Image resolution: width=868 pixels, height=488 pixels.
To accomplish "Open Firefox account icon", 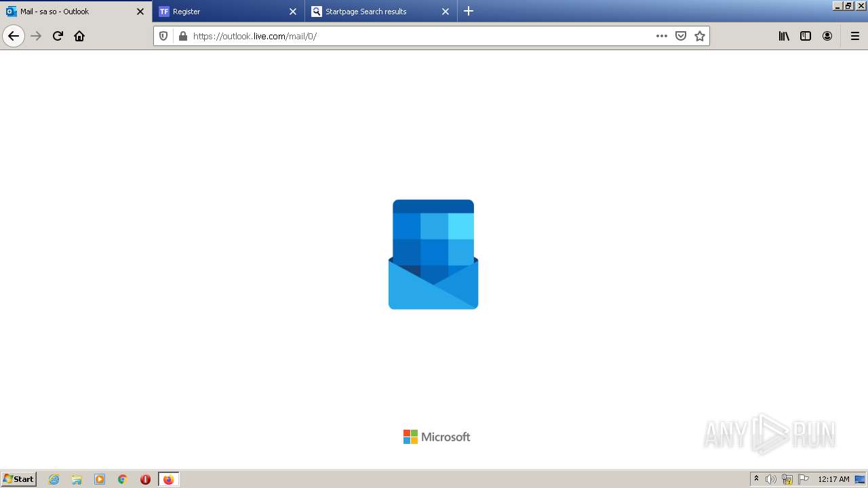I will pyautogui.click(x=827, y=36).
